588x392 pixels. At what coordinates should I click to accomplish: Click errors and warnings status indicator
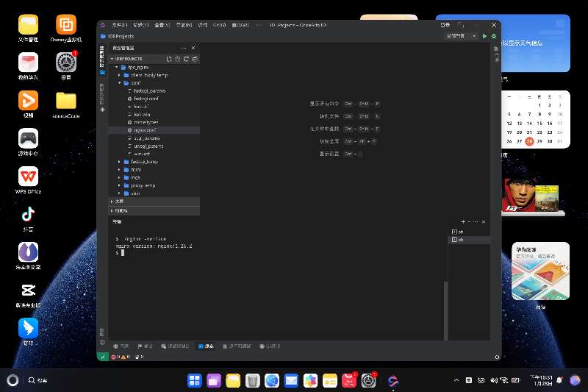click(121, 357)
